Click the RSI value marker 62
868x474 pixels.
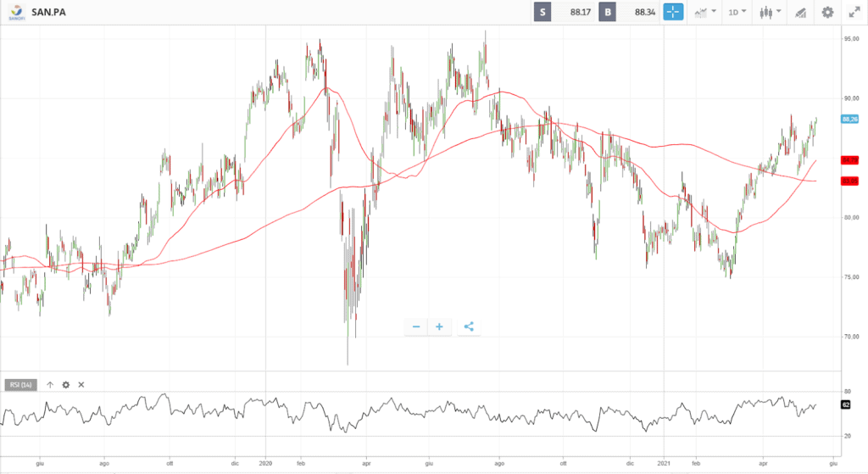846,404
